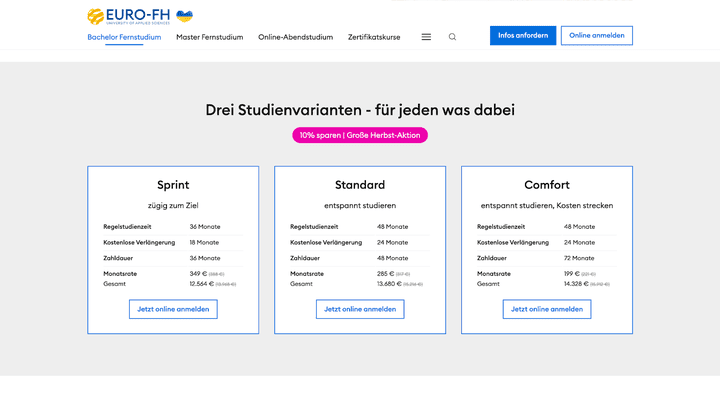Select the Comfort card heading
Image resolution: width=720 pixels, height=405 pixels.
pyautogui.click(x=547, y=185)
